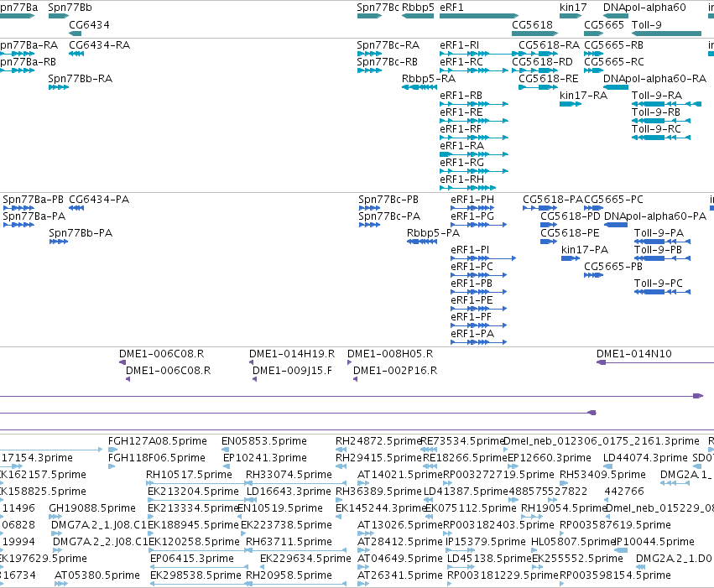Select the eRF1-RI transcript label
This screenshot has height=588, width=714.
pos(460,45)
